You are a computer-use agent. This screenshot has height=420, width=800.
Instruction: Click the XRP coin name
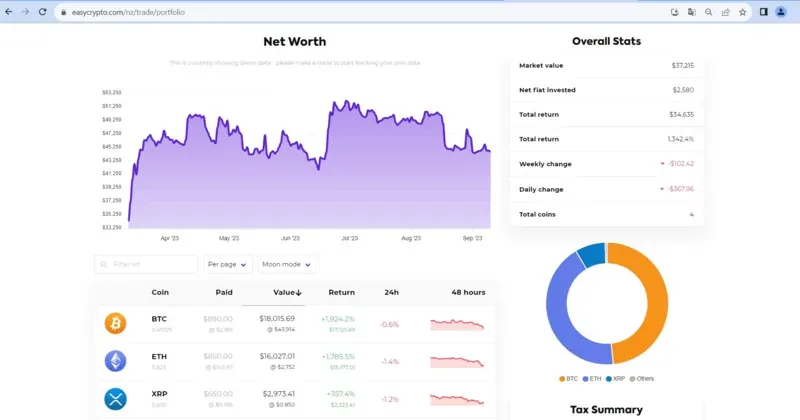pyautogui.click(x=159, y=394)
